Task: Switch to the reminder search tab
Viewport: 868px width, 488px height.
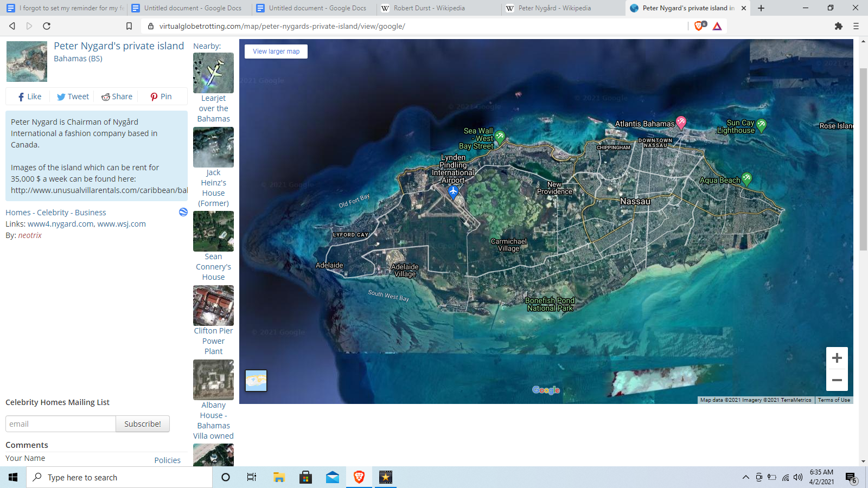Action: [64, 8]
